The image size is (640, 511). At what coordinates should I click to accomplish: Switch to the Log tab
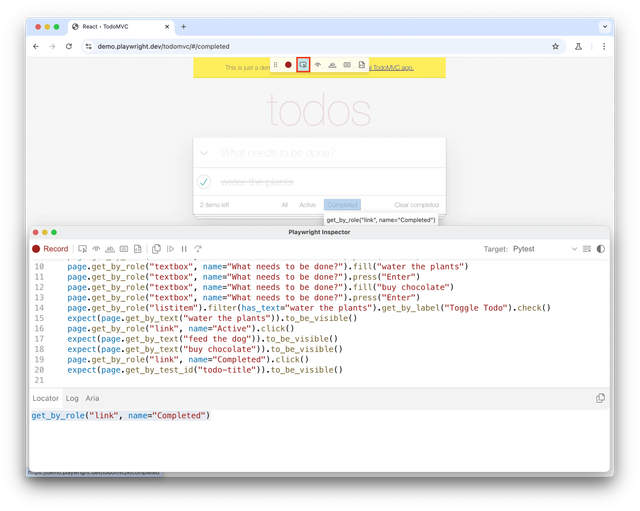tap(72, 398)
